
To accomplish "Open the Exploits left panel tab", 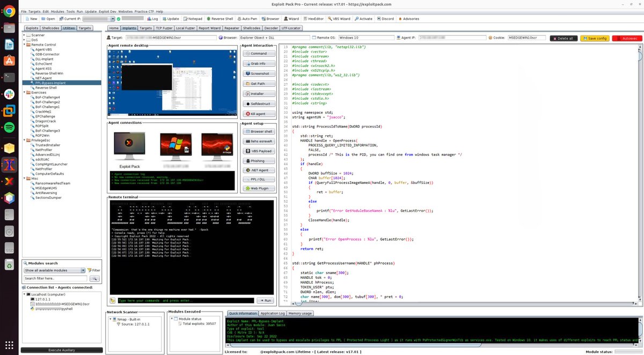I will tap(32, 28).
